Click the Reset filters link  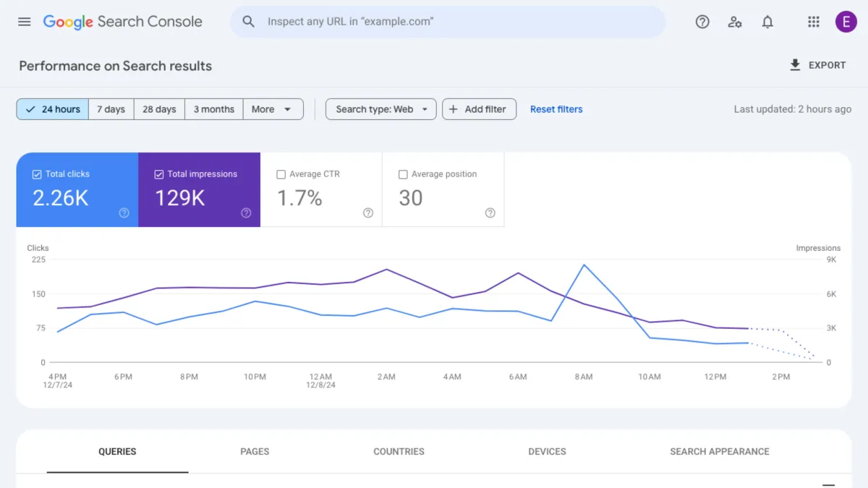[x=556, y=108]
